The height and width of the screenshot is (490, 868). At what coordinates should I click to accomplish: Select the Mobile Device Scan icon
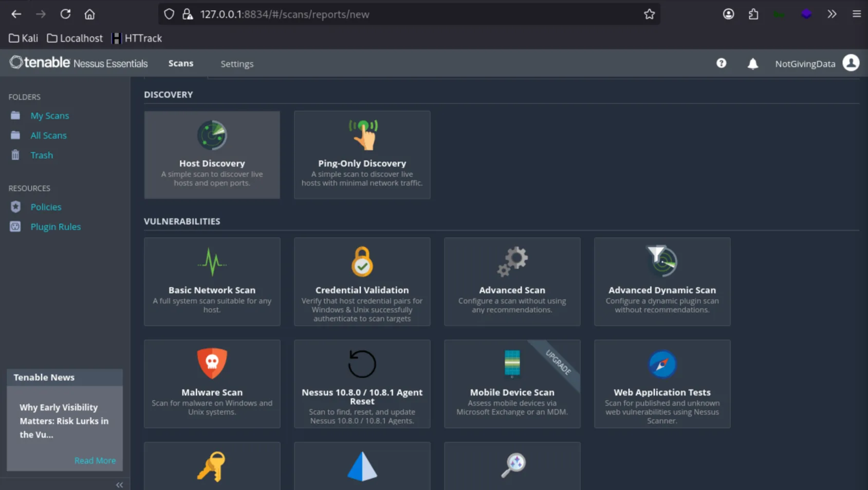(x=512, y=363)
